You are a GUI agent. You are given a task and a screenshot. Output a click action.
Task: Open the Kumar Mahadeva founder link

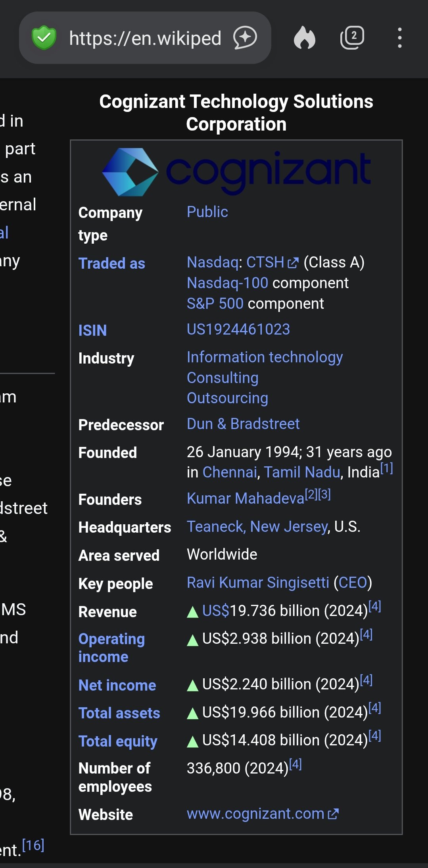click(x=245, y=498)
